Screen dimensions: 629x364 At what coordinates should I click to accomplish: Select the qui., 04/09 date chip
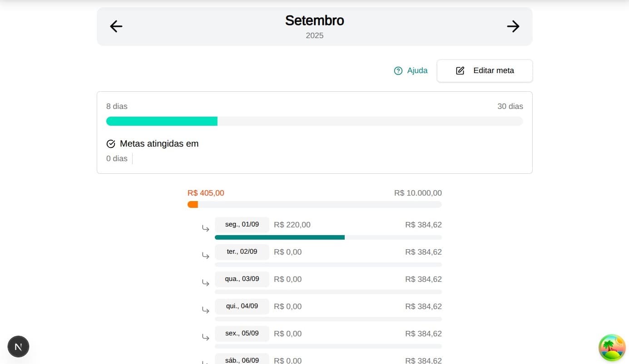coord(242,306)
